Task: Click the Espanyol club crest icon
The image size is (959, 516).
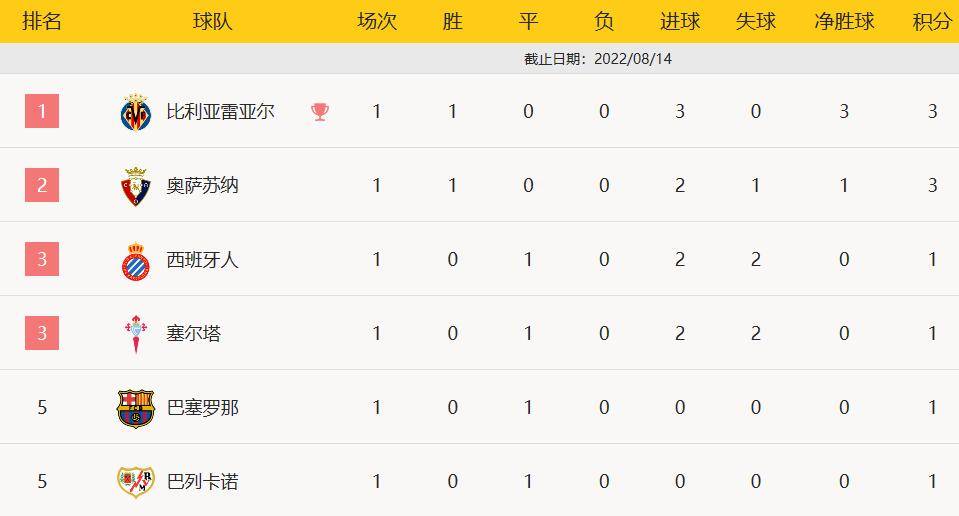Action: [136, 261]
